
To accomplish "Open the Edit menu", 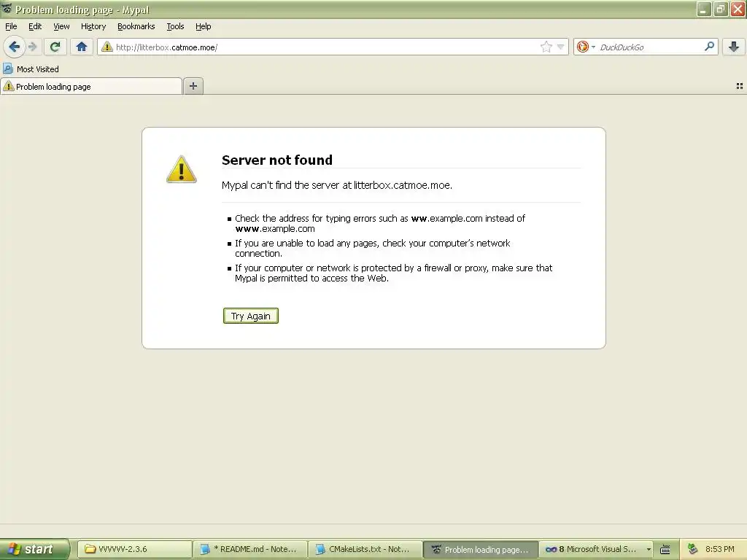I will click(35, 26).
